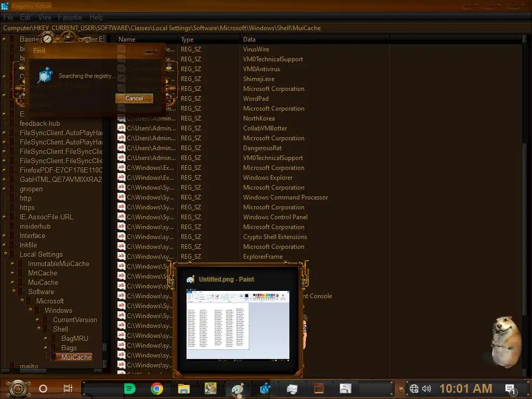Select the grvopen tree key

click(x=31, y=189)
